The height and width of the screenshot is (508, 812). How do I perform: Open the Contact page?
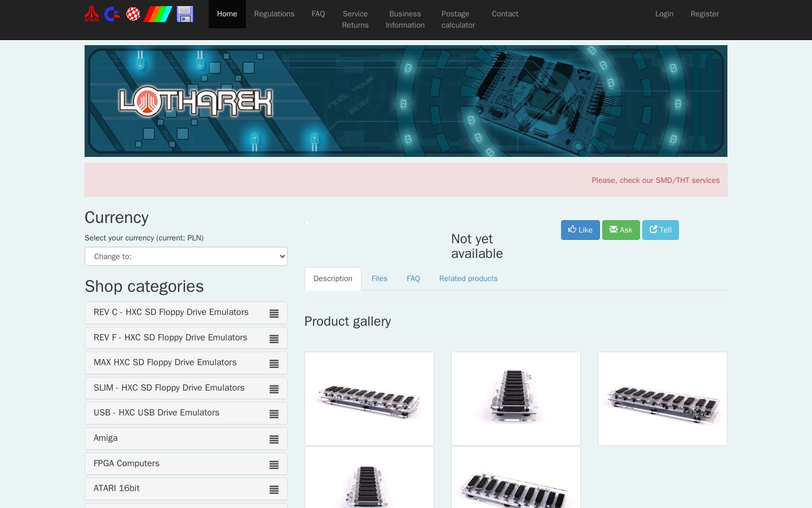[x=505, y=14]
